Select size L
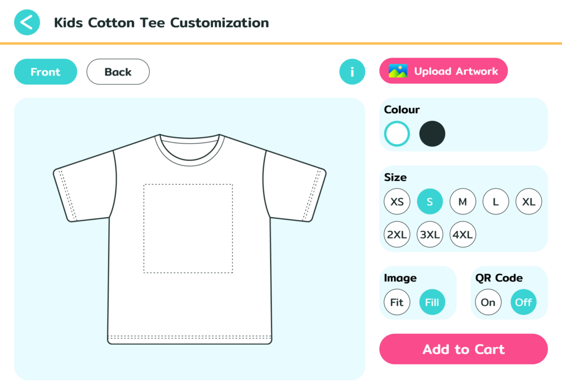The image size is (562, 392). coord(496,201)
